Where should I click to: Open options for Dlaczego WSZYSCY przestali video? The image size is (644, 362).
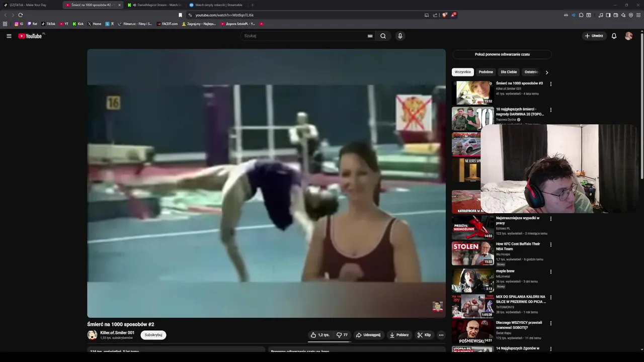[x=551, y=323]
